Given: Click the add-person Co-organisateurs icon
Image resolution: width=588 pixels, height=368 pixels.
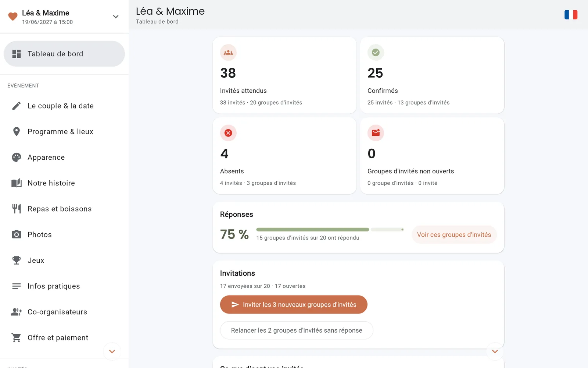Looking at the screenshot, I should [17, 312].
